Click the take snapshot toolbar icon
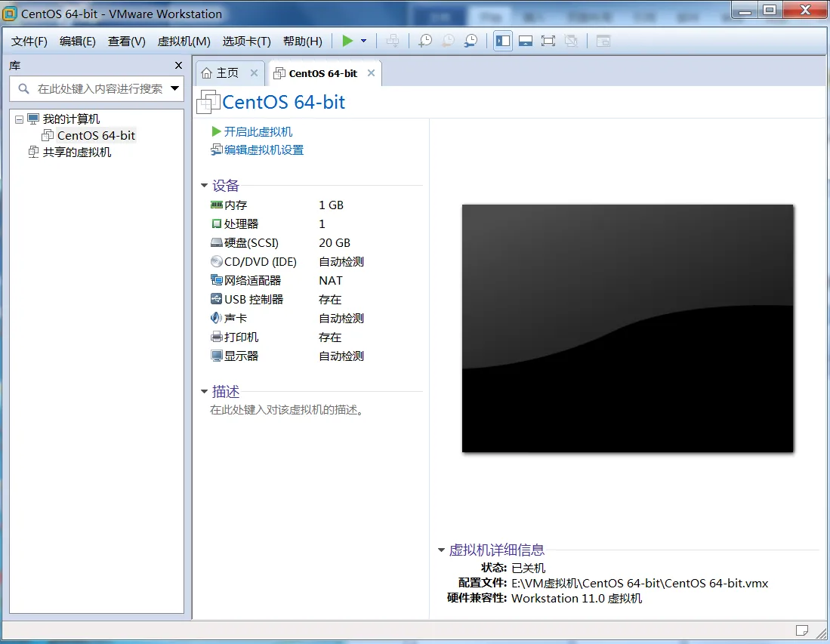 (425, 41)
